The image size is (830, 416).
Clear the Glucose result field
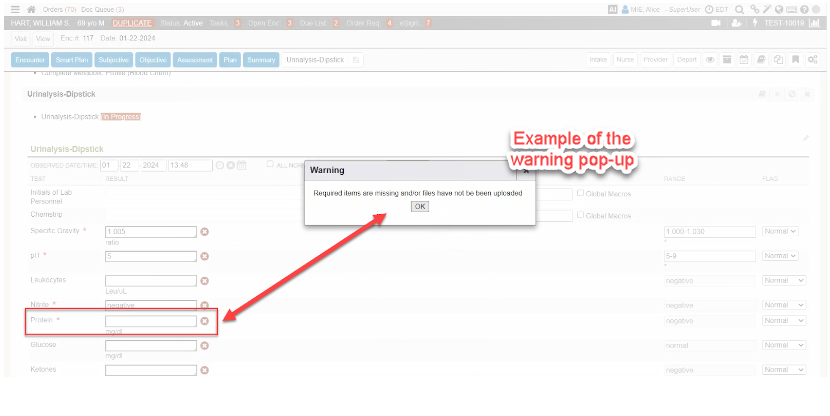(x=205, y=346)
